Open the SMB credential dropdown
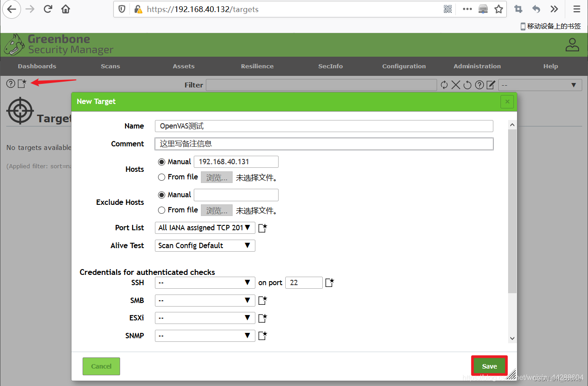The image size is (588, 386). 205,300
